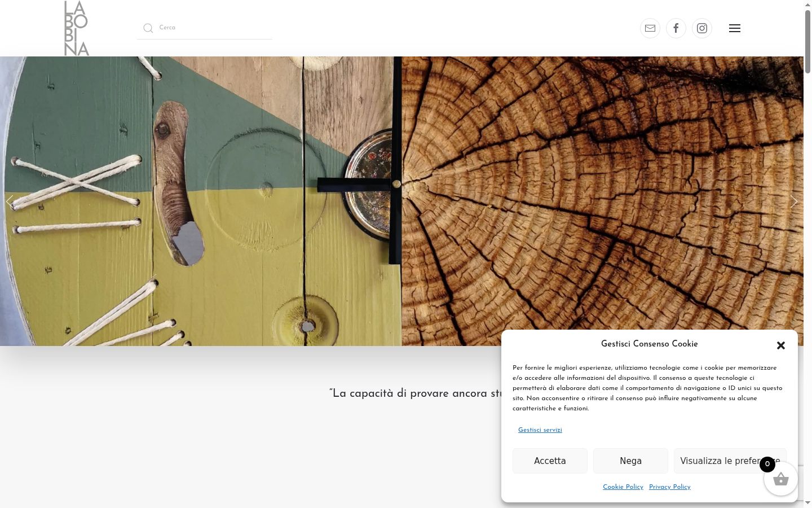The image size is (812, 508).
Task: Open the Instagram profile icon
Action: coord(702,28)
